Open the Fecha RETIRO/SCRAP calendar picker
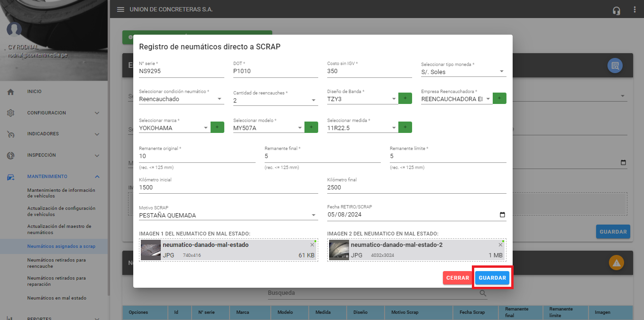The height and width of the screenshot is (320, 644). coord(502,215)
